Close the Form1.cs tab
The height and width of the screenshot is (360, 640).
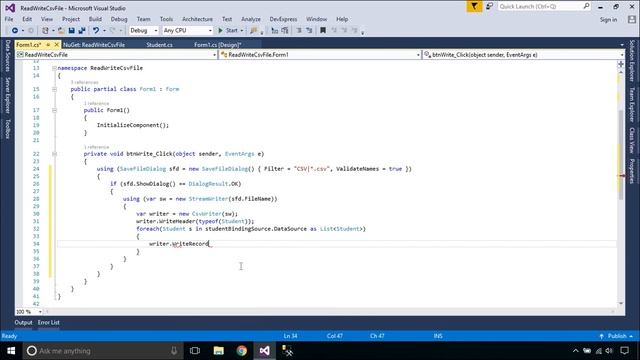[x=56, y=44]
